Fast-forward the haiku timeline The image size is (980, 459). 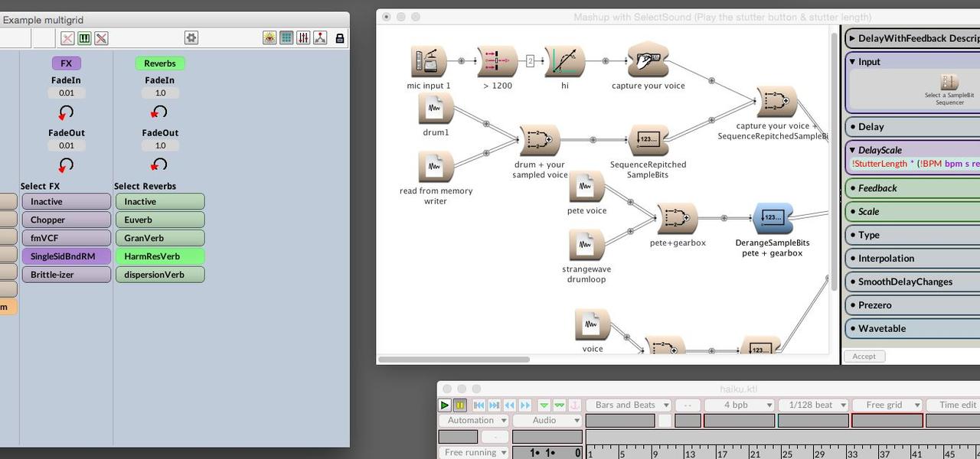click(x=525, y=405)
